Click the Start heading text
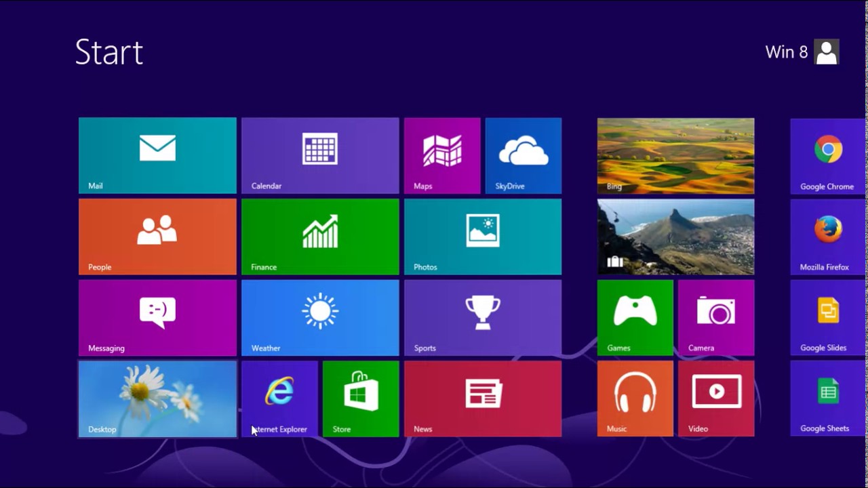Image resolution: width=868 pixels, height=488 pixels. pos(109,52)
